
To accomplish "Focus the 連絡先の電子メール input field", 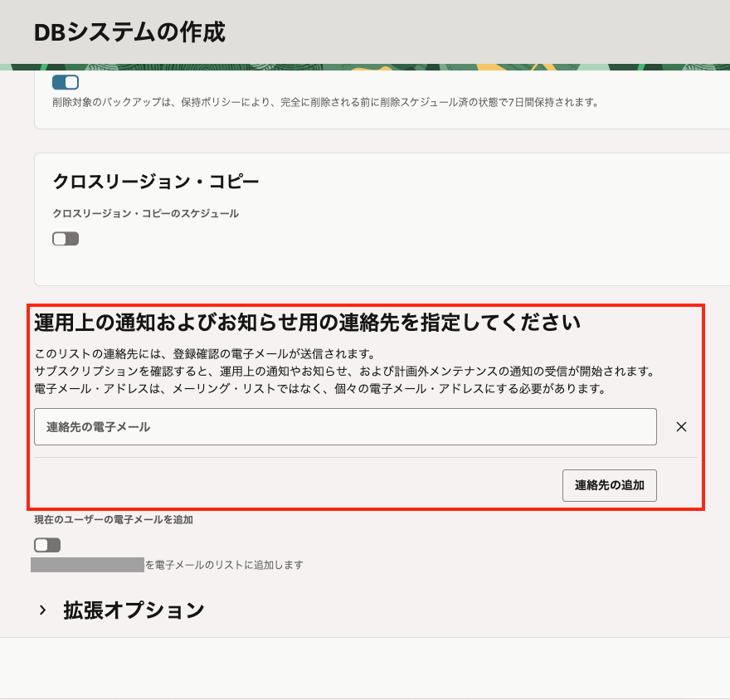I will click(345, 427).
